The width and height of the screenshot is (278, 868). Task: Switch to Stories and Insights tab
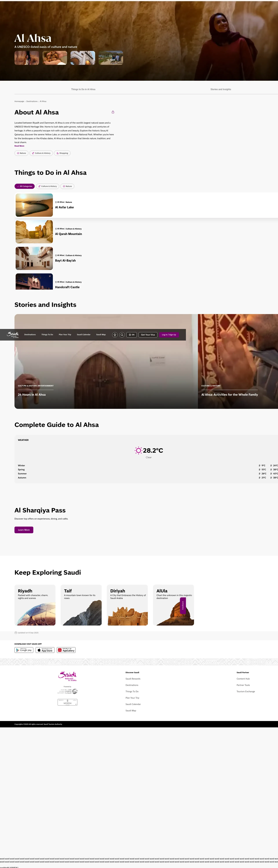click(x=221, y=89)
